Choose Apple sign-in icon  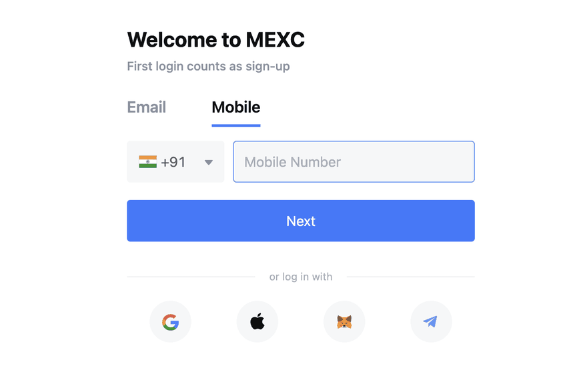click(257, 321)
